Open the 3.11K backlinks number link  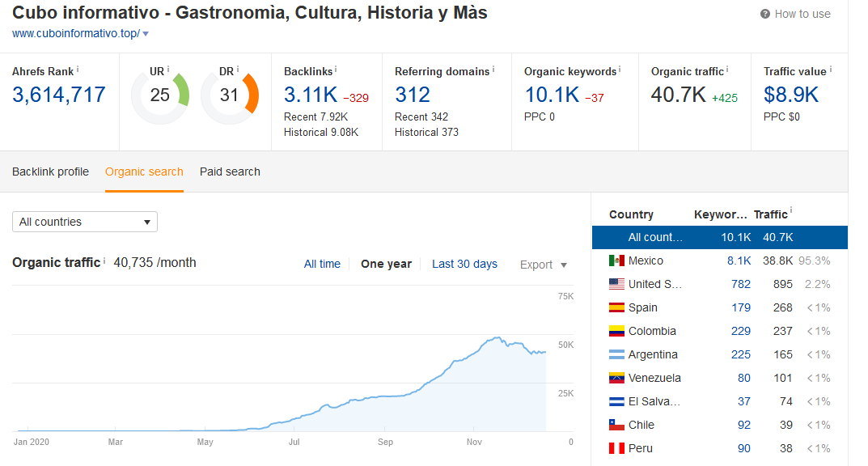310,95
